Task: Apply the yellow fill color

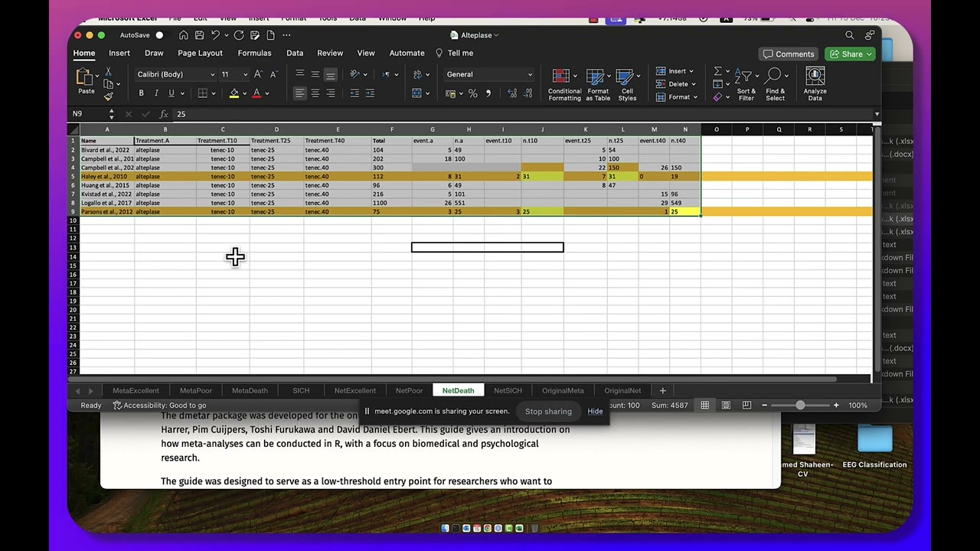Action: (x=234, y=93)
